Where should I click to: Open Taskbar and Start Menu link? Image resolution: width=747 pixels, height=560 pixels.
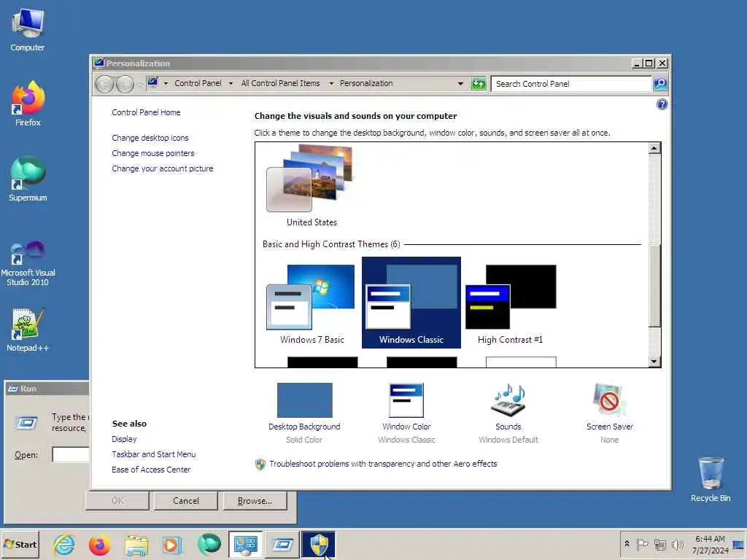(x=153, y=454)
